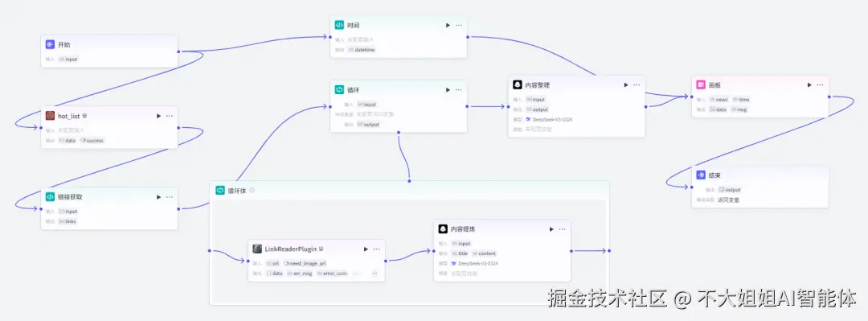
Task: Click the 循环 loop node icon
Action: click(339, 89)
